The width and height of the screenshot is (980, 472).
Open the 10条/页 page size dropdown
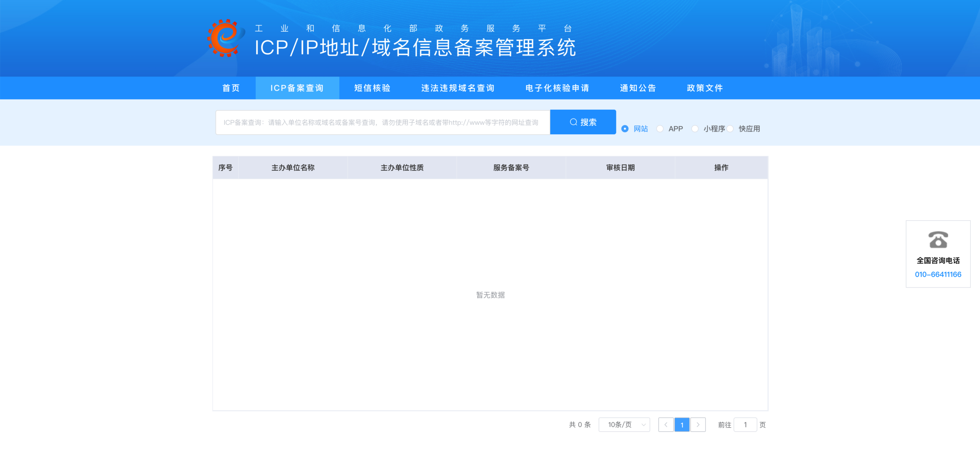tap(624, 425)
